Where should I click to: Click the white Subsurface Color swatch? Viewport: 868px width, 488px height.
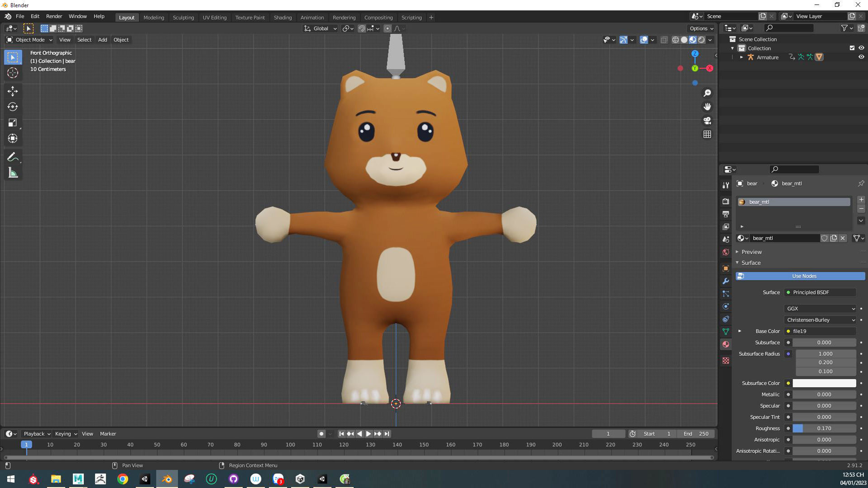[x=824, y=383]
